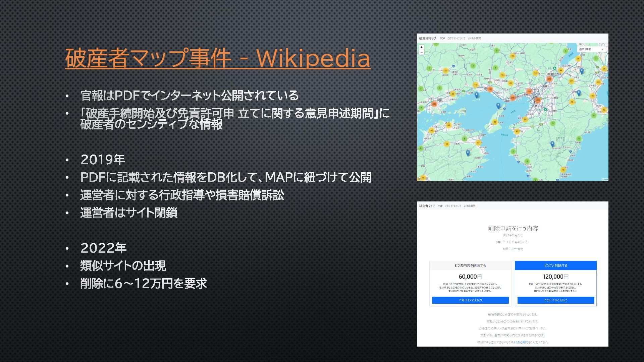
Task: Click the yellow 98 cluster south of Osaka
Action: click(525, 119)
